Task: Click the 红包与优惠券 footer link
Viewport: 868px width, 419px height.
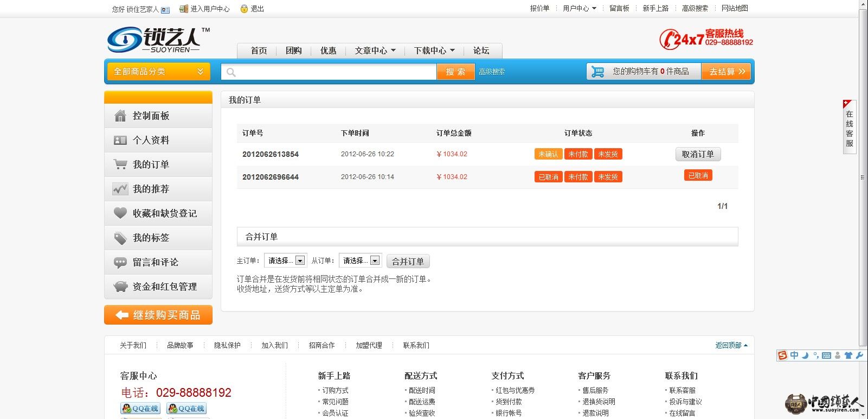Action: pyautogui.click(x=515, y=390)
